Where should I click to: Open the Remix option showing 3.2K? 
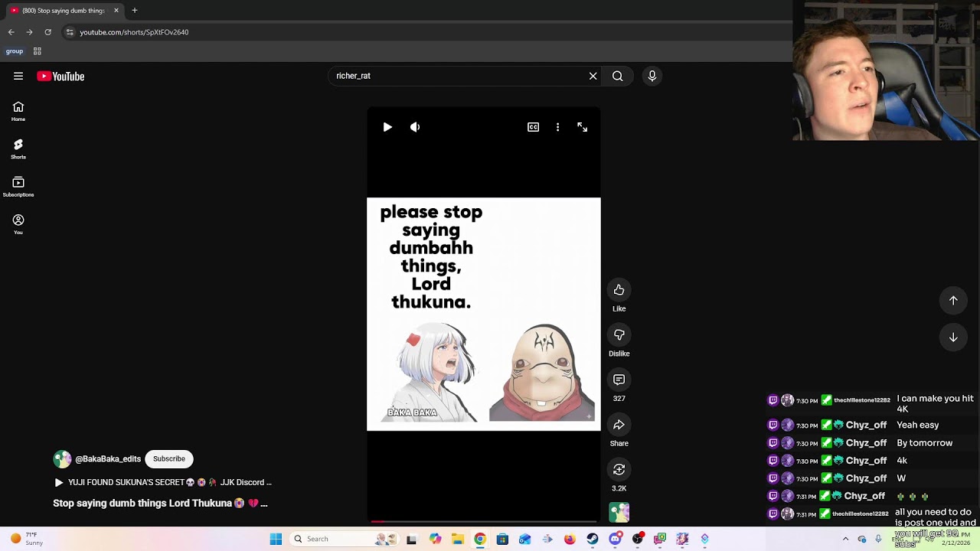tap(619, 469)
